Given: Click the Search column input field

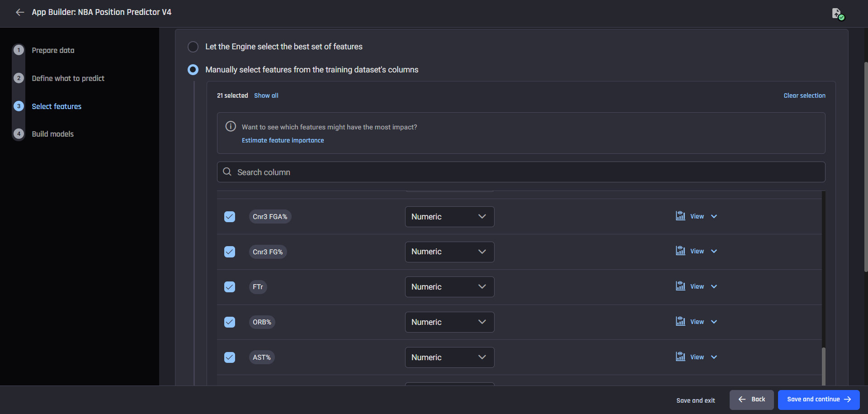Looking at the screenshot, I should tap(521, 172).
